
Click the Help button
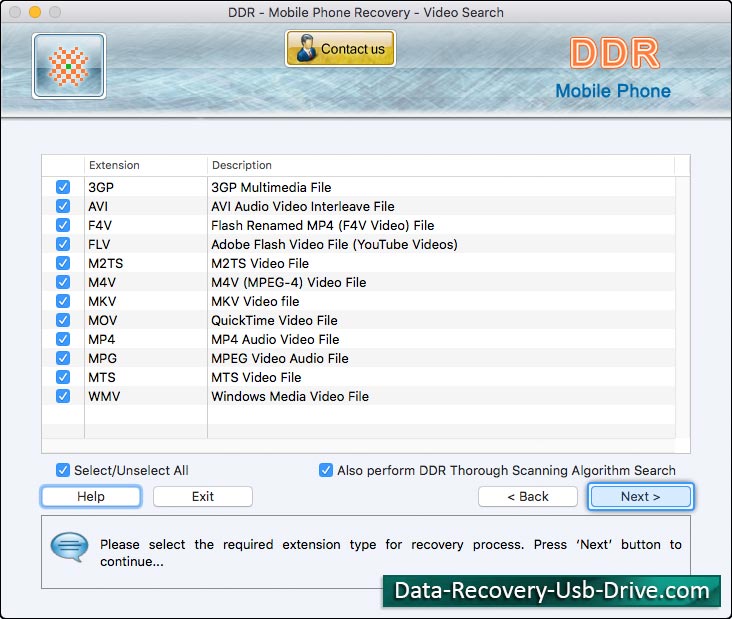[91, 496]
